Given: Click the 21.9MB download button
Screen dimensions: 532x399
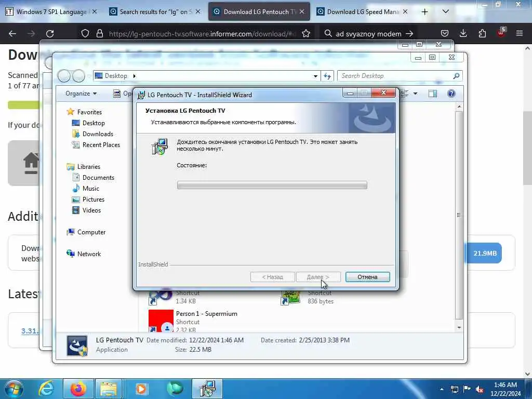Looking at the screenshot, I should tap(485, 253).
